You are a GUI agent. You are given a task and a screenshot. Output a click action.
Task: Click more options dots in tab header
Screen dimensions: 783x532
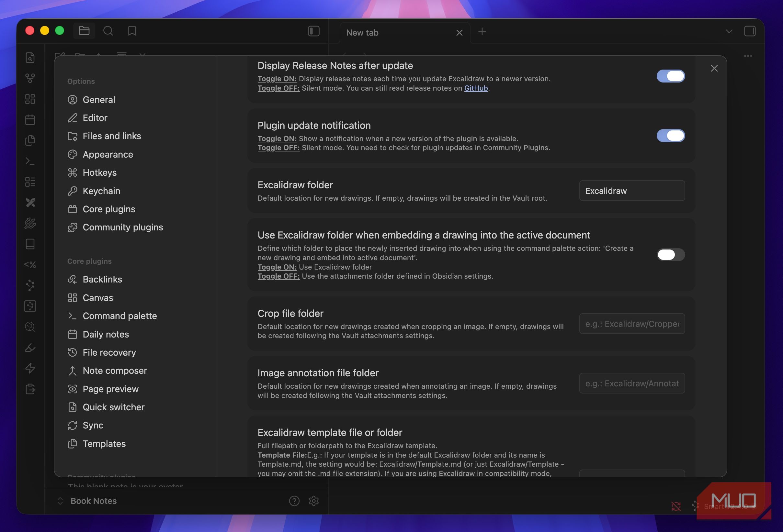[748, 56]
